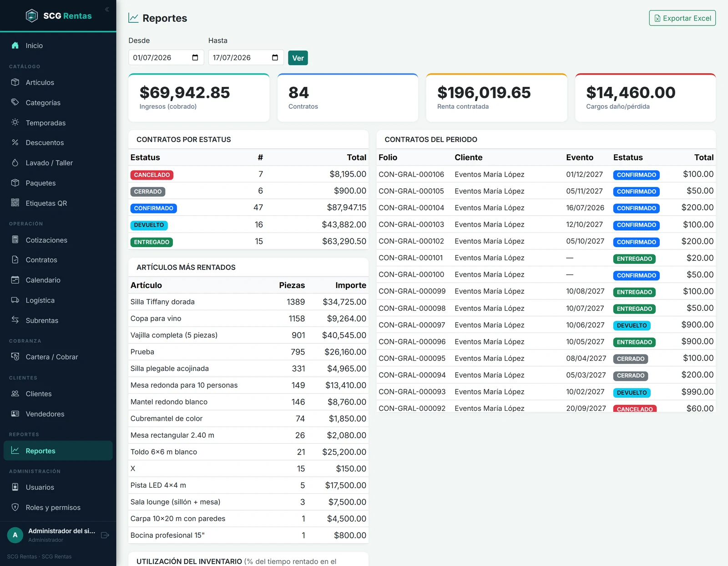The image size is (728, 566).
Task: Click the Exportar Excel button
Action: coord(682,18)
